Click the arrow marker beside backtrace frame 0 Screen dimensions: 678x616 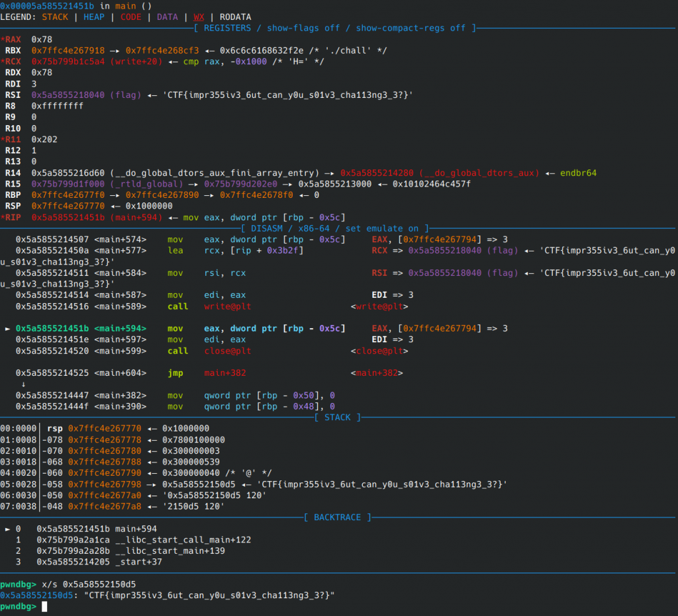8,529
